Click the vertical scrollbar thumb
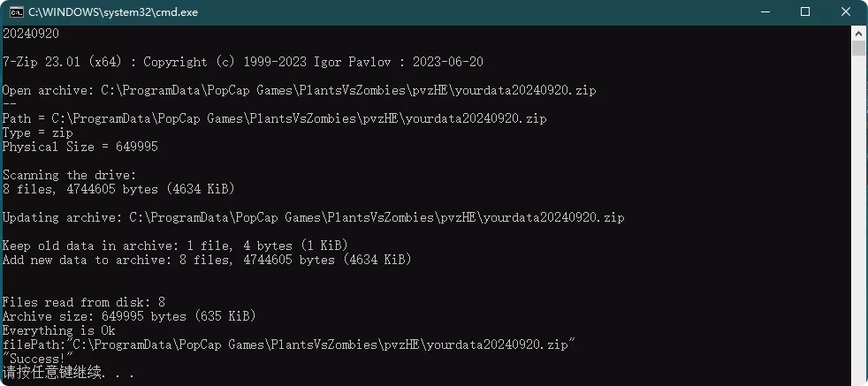This screenshot has height=386, width=868. tap(859, 48)
